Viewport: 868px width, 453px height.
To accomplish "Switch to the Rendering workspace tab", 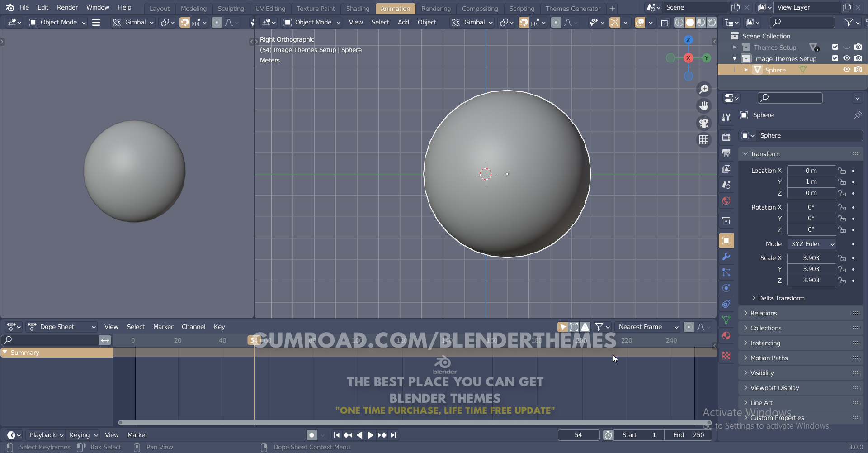I will coord(436,8).
